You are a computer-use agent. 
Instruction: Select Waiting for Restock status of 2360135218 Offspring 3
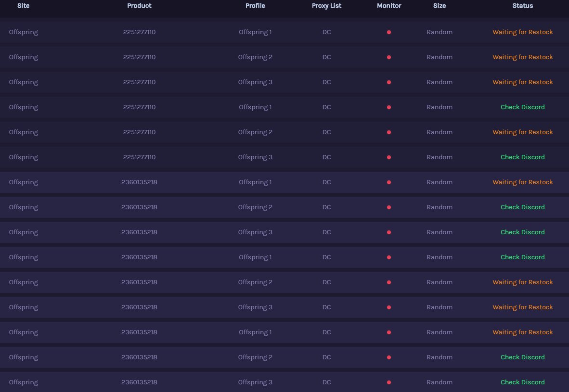click(523, 307)
